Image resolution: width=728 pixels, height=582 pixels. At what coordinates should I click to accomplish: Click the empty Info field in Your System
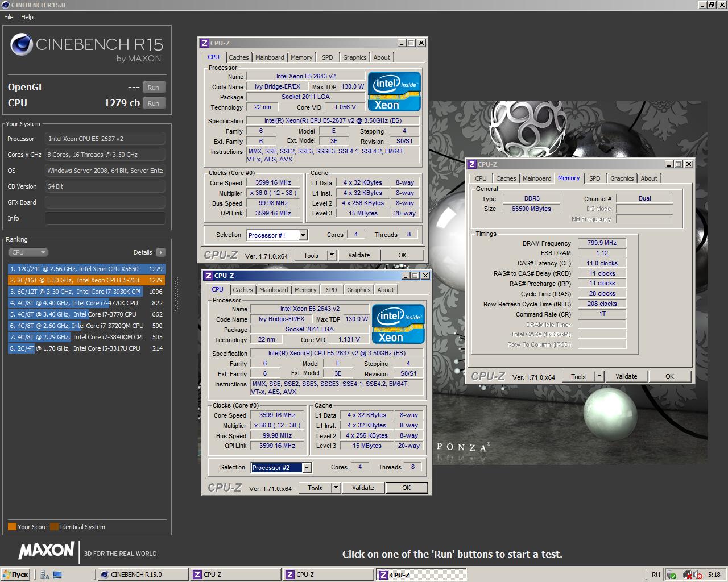tap(105, 218)
